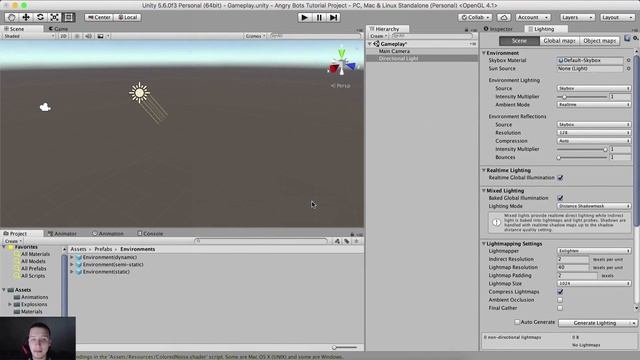640x360 pixels.
Task: Switch to the Inspector tab
Action: point(498,29)
